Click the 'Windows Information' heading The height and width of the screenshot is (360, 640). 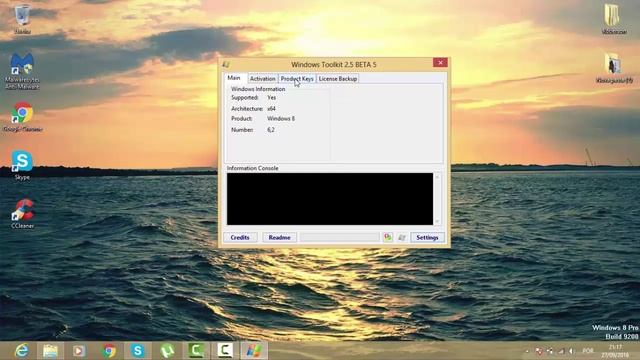click(x=258, y=89)
